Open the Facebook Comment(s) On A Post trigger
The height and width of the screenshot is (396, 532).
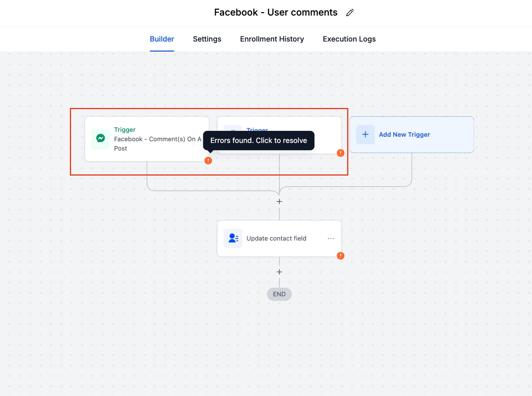[x=147, y=139]
